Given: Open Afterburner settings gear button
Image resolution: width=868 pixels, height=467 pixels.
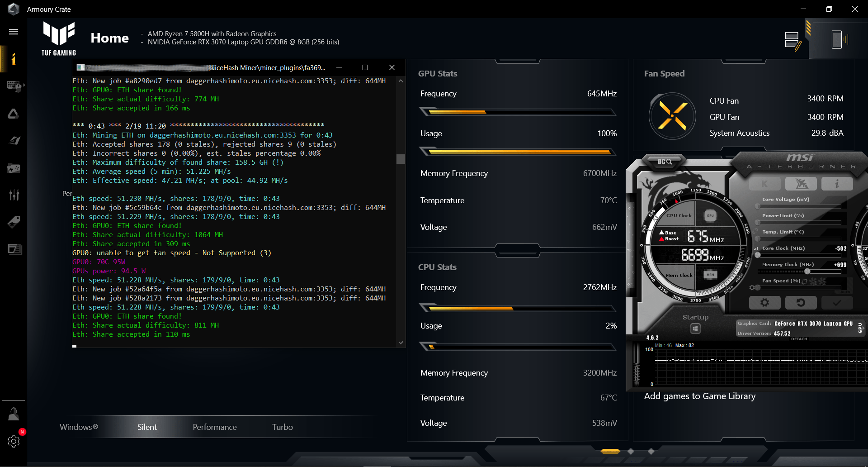Looking at the screenshot, I should (x=764, y=302).
